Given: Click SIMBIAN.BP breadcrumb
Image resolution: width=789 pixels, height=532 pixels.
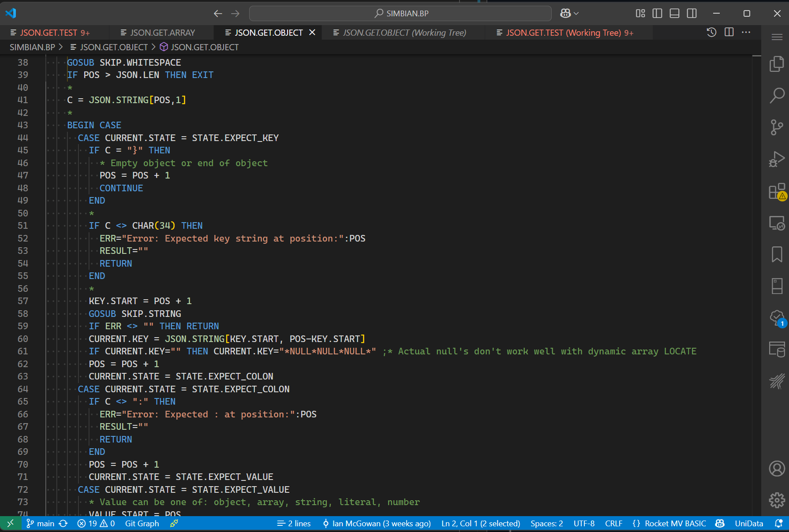Looking at the screenshot, I should [32, 47].
